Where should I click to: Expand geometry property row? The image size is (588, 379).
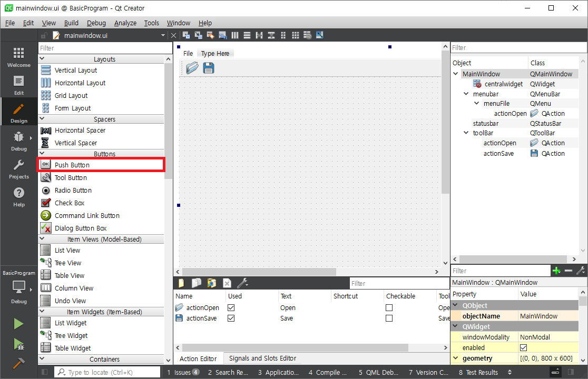pos(456,358)
